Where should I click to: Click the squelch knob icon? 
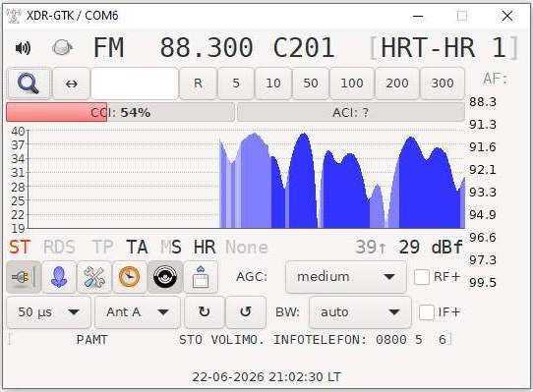tap(62, 47)
